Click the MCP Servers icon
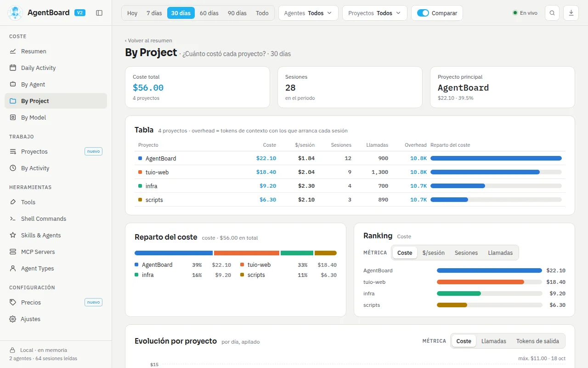 pyautogui.click(x=13, y=252)
